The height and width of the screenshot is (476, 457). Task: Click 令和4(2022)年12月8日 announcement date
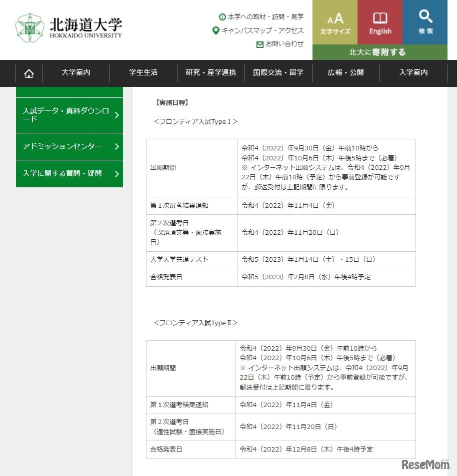coord(325,450)
